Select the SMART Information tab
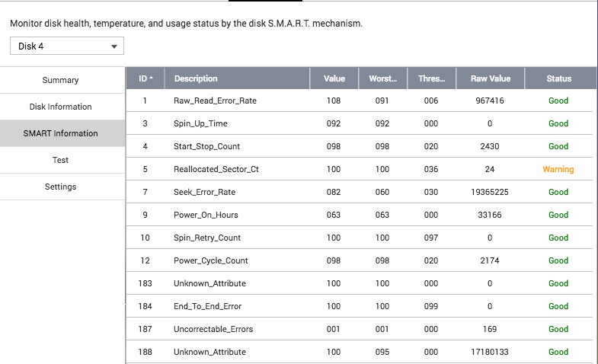The image size is (598, 364). [61, 133]
